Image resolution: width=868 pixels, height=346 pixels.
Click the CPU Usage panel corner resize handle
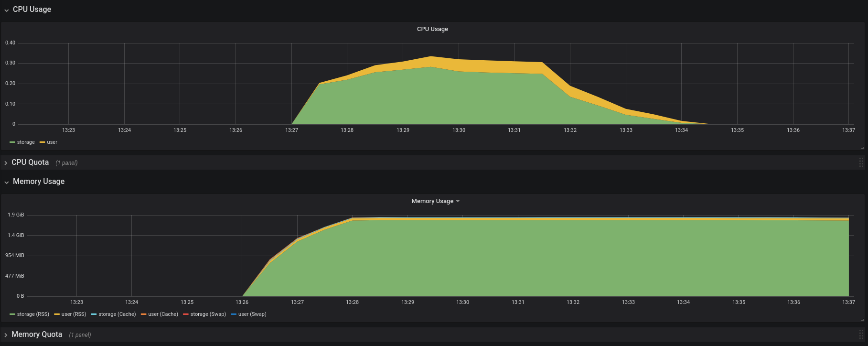click(862, 148)
